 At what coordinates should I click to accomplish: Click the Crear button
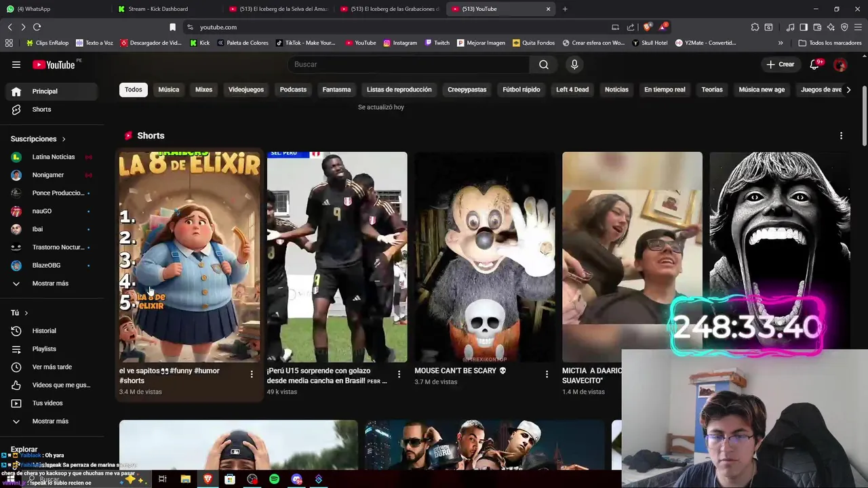(x=780, y=64)
